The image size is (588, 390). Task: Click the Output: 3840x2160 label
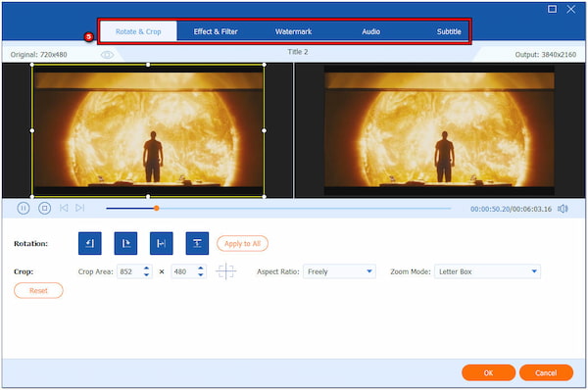tap(545, 55)
